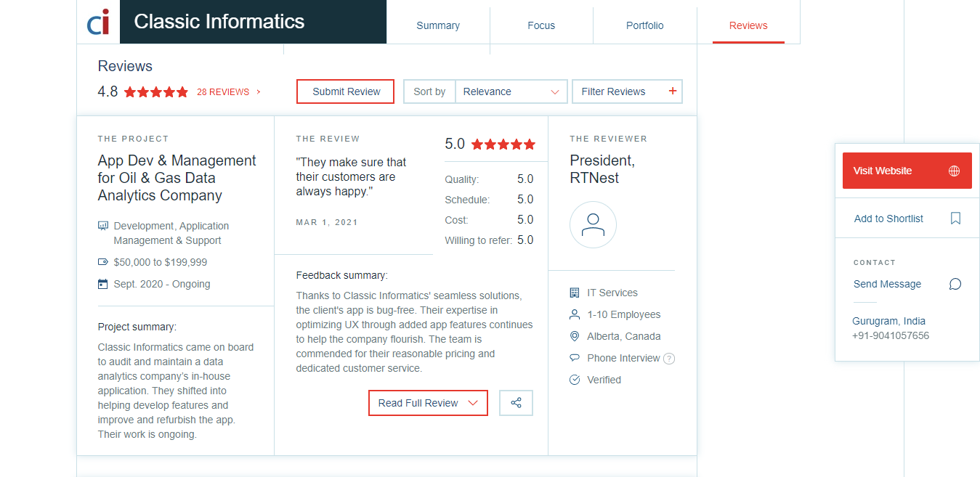Click the Submit Review button
The width and height of the screenshot is (980, 477).
(346, 91)
